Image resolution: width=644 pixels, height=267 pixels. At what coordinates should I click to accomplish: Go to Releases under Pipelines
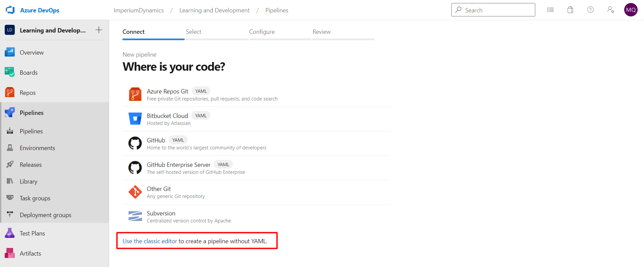31,165
